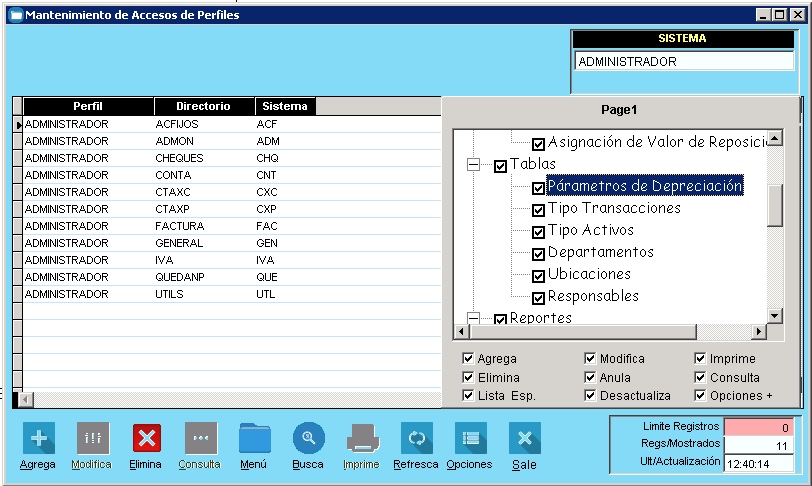Click the red Elimina icon

point(146,438)
